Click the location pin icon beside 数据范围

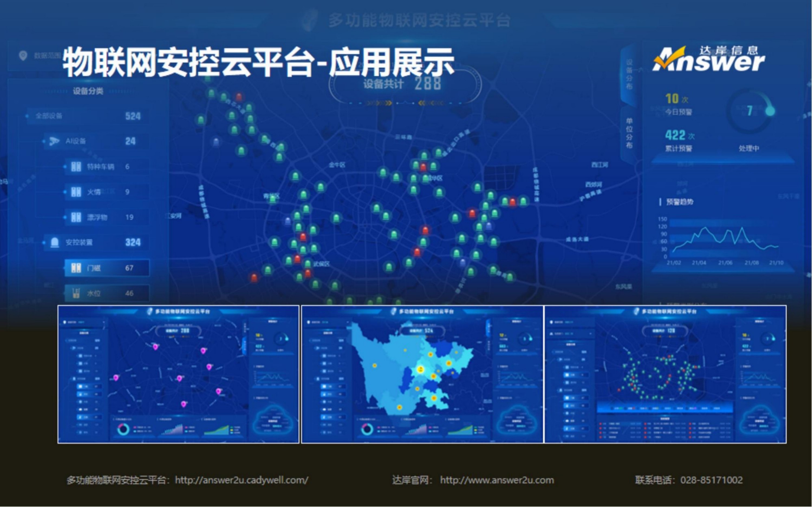23,56
